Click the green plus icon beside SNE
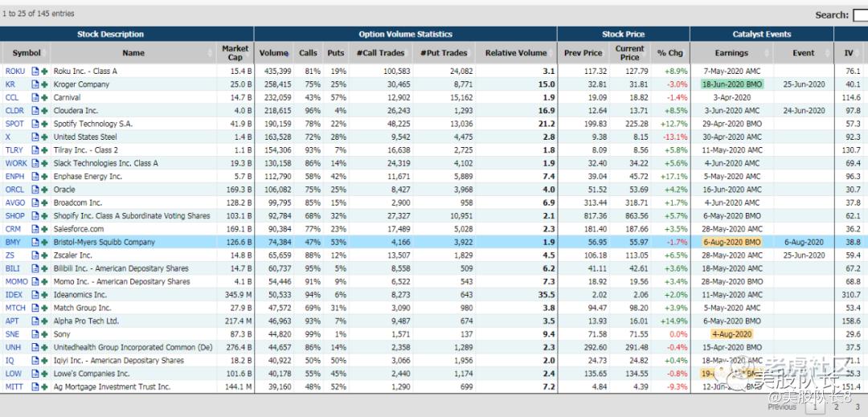 point(44,334)
